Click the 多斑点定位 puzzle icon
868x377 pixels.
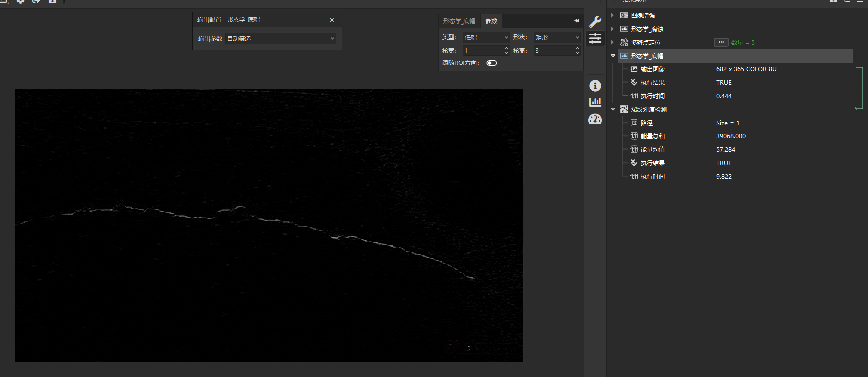[624, 43]
